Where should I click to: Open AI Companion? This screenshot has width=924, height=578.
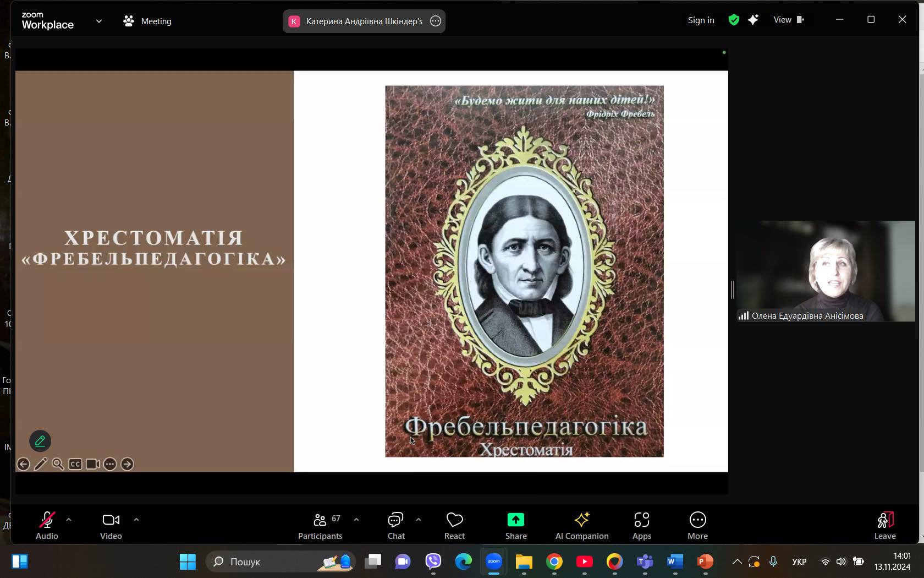(x=582, y=525)
